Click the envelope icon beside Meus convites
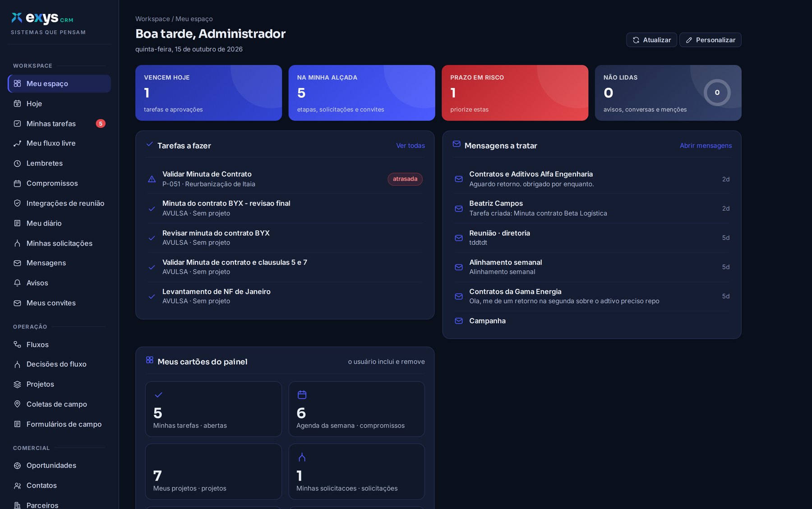812x509 pixels. point(17,303)
